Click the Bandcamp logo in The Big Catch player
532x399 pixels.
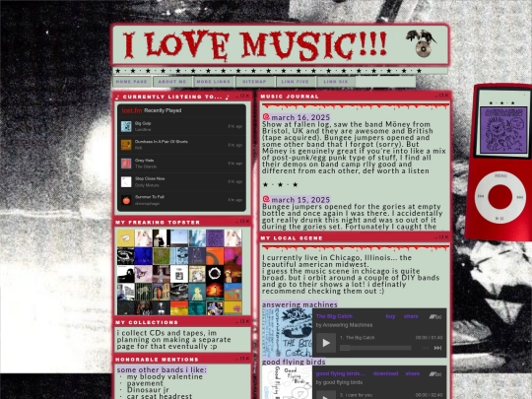[435, 316]
